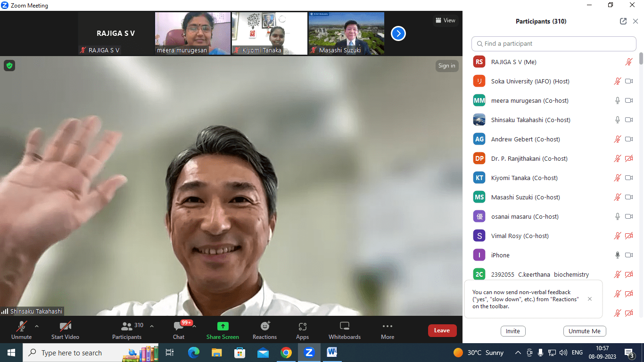Screen dimensions: 644x362
Task: Start your video camera
Action: click(x=65, y=330)
